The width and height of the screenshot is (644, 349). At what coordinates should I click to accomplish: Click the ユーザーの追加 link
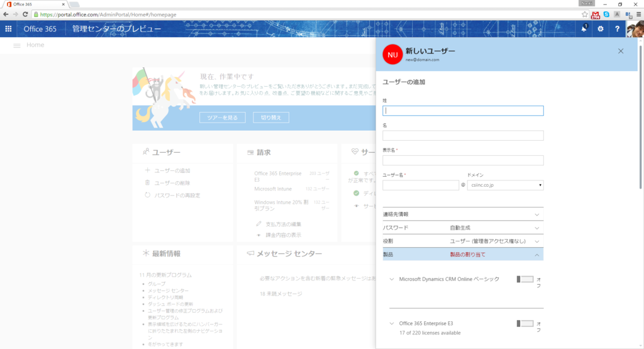click(172, 170)
